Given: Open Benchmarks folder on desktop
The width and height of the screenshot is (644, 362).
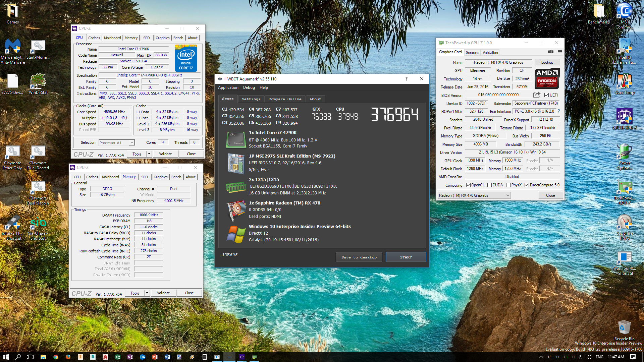Looking at the screenshot, I should (599, 14).
